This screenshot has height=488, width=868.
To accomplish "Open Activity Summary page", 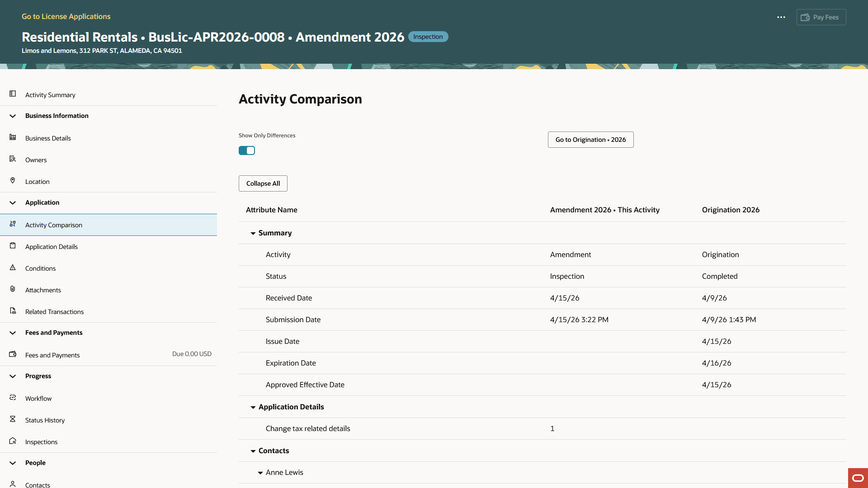I will [50, 95].
